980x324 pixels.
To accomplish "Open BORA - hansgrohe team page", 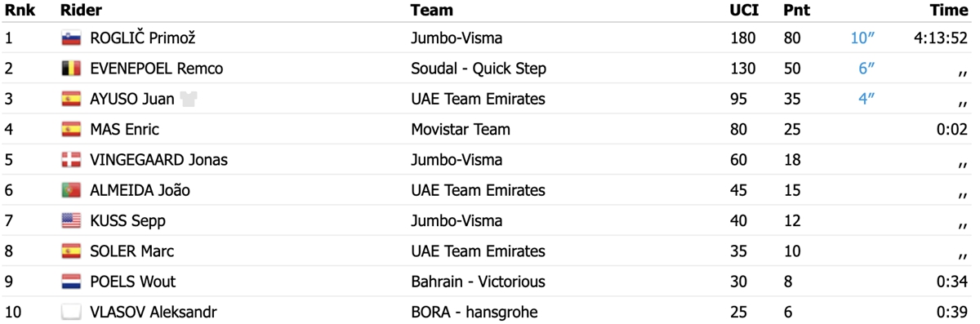I will click(474, 312).
